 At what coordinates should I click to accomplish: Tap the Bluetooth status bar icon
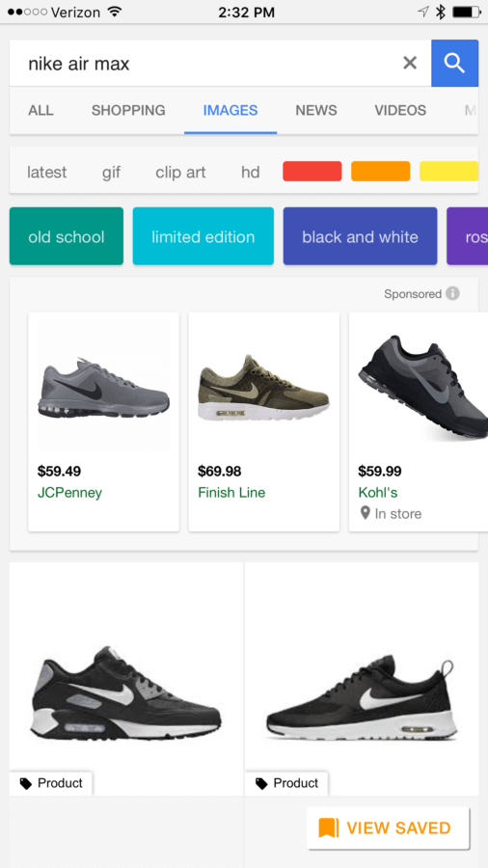point(441,12)
